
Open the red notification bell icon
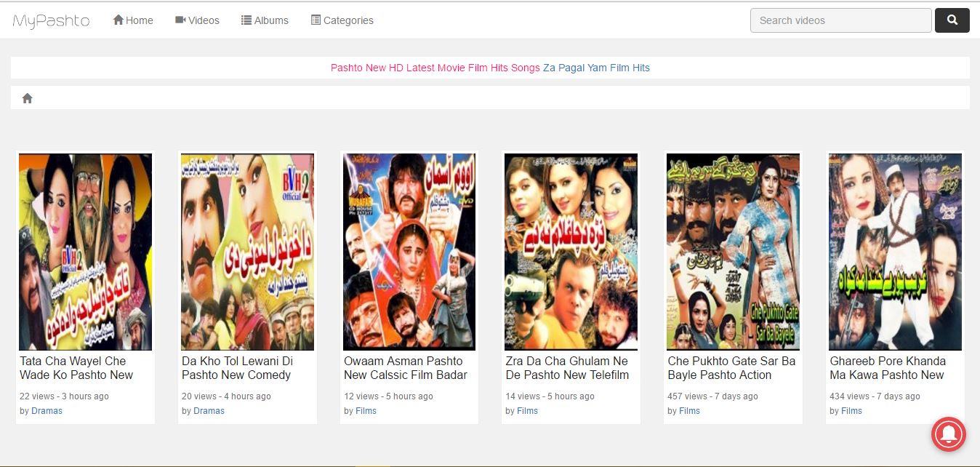tap(949, 435)
